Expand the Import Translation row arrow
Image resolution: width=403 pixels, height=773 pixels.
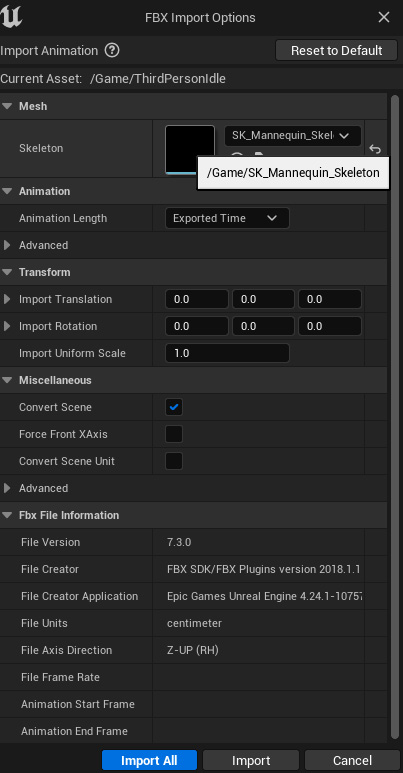(7, 299)
